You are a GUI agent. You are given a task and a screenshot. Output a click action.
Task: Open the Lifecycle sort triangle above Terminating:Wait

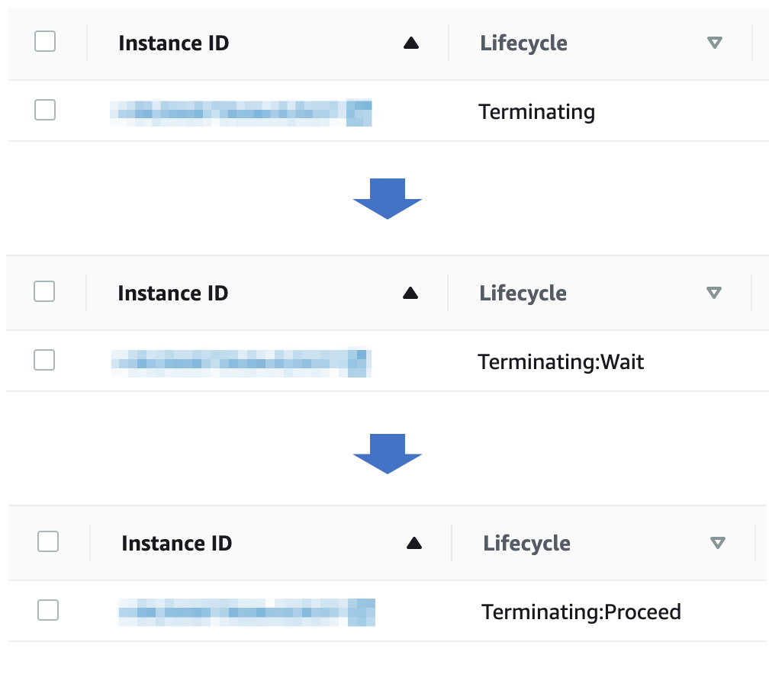[713, 293]
